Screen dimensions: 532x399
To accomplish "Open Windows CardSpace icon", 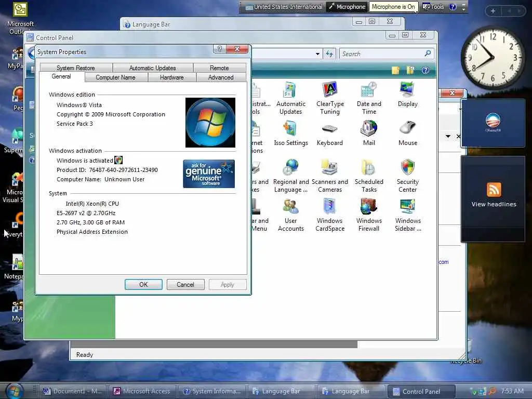I will 329,215.
